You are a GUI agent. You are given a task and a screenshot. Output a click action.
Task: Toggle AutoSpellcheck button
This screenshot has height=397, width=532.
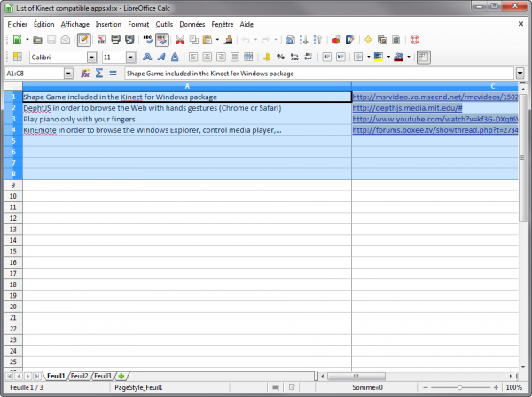(162, 40)
